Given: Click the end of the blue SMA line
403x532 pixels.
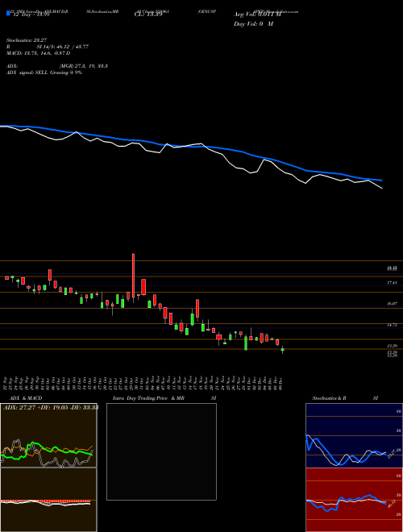Looking at the screenshot, I should [382, 181].
